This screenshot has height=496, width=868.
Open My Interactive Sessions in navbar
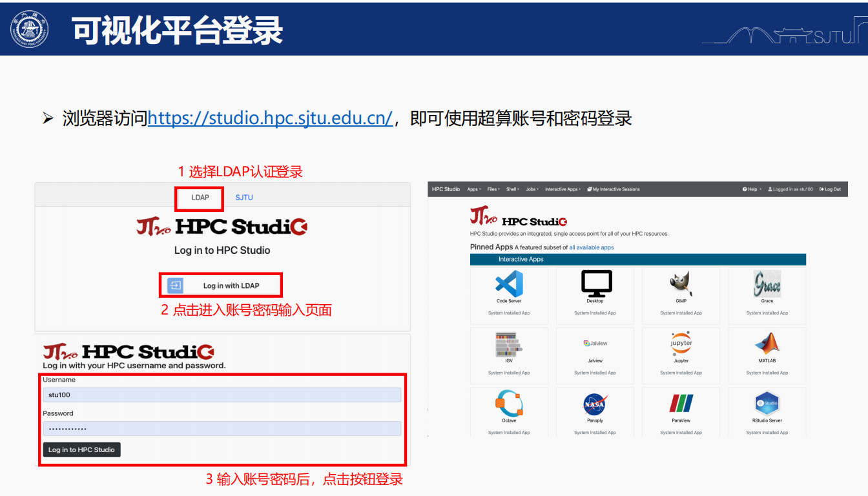point(614,189)
